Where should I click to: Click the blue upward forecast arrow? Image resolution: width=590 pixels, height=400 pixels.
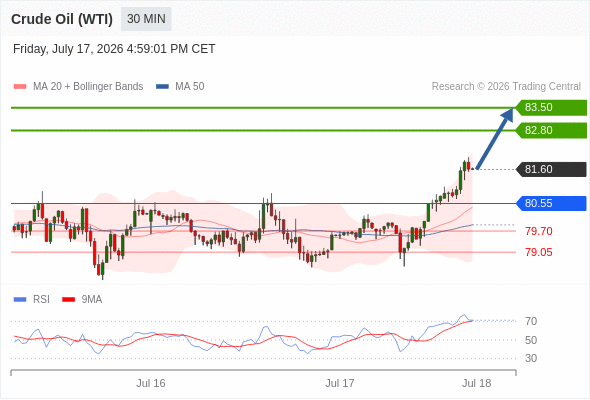point(494,138)
